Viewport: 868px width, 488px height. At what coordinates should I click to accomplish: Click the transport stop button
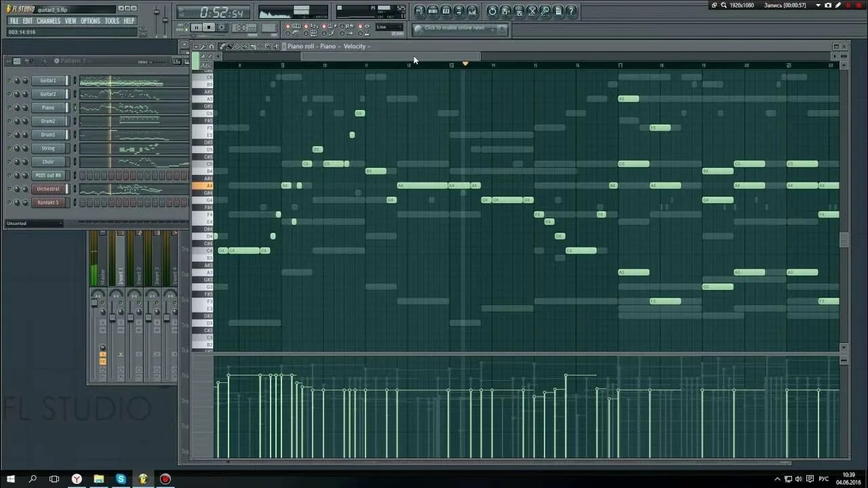pyautogui.click(x=209, y=28)
